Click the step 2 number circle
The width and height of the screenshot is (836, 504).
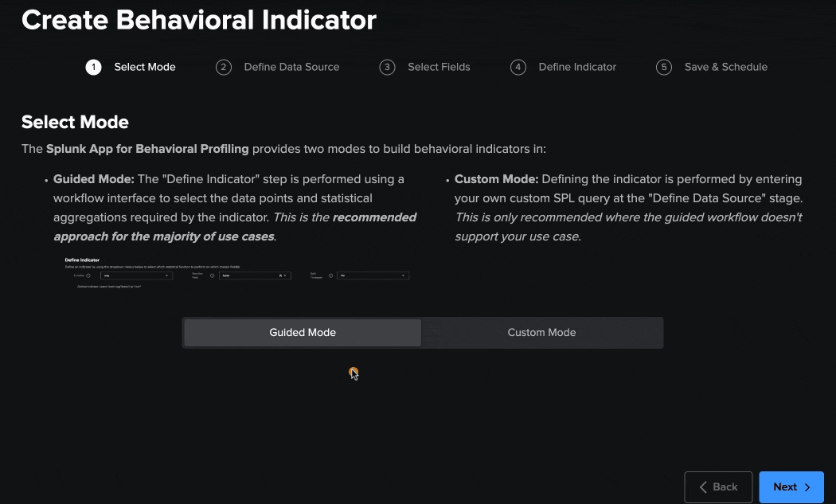[224, 67]
